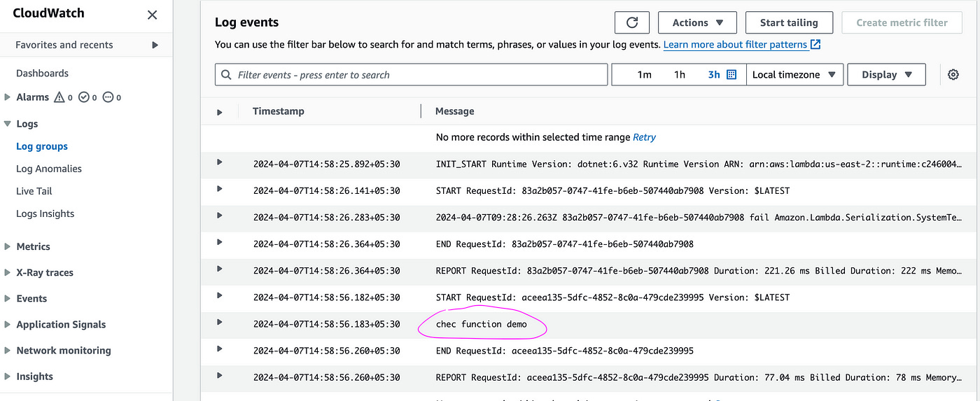
Task: Open Log groups in the sidebar
Action: tap(42, 146)
